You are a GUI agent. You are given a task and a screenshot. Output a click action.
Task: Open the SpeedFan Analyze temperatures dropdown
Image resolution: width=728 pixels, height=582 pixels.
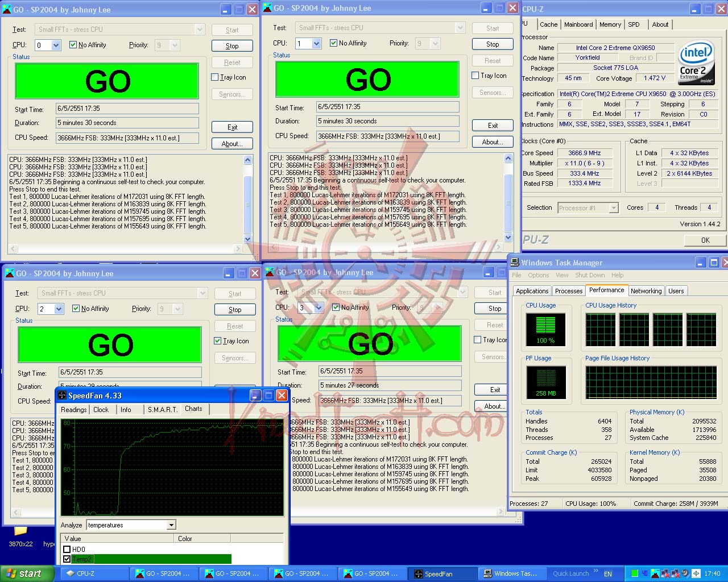[171, 525]
